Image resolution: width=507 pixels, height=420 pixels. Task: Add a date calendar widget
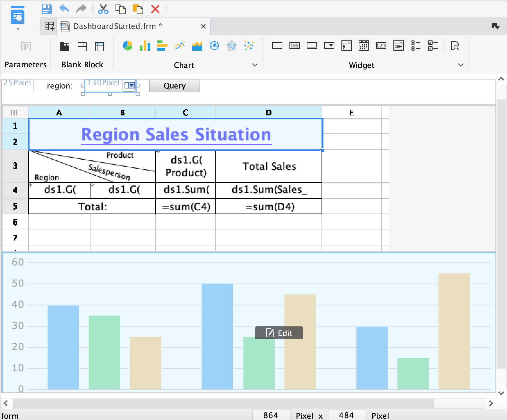[364, 46]
